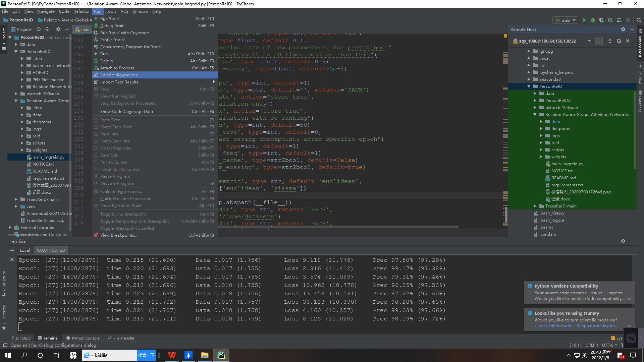This screenshot has height=362, width=644.
Task: Open the 'train' run configuration dropdown
Action: [x=566, y=20]
